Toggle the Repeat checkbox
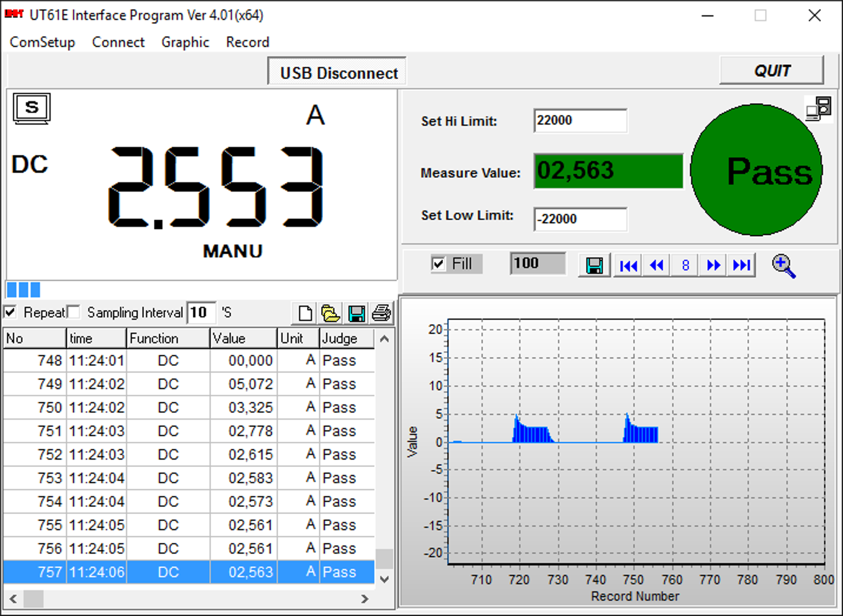The height and width of the screenshot is (616, 843). (10, 312)
